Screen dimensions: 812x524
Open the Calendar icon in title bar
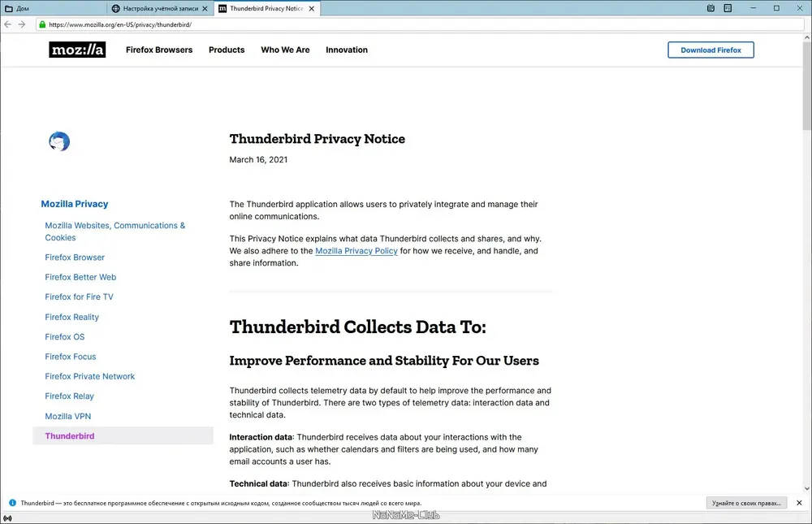(710, 8)
